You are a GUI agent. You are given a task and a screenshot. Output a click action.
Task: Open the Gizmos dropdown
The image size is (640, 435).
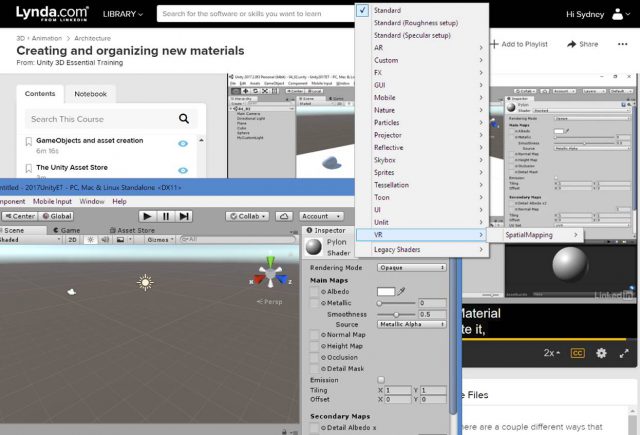pos(160,240)
